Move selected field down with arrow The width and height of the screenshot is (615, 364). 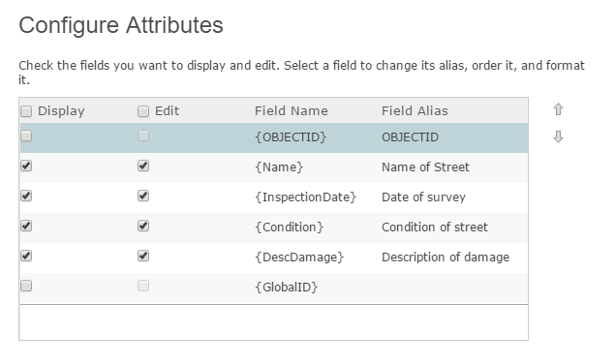click(558, 136)
